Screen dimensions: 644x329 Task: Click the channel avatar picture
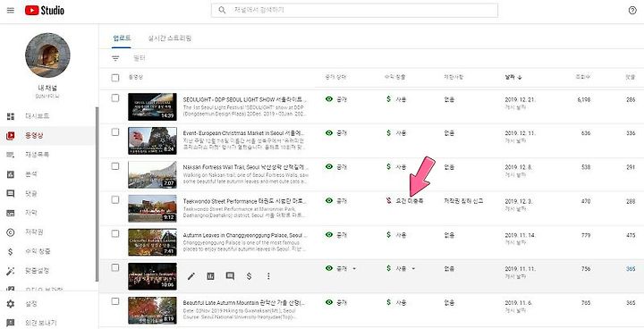point(47,55)
